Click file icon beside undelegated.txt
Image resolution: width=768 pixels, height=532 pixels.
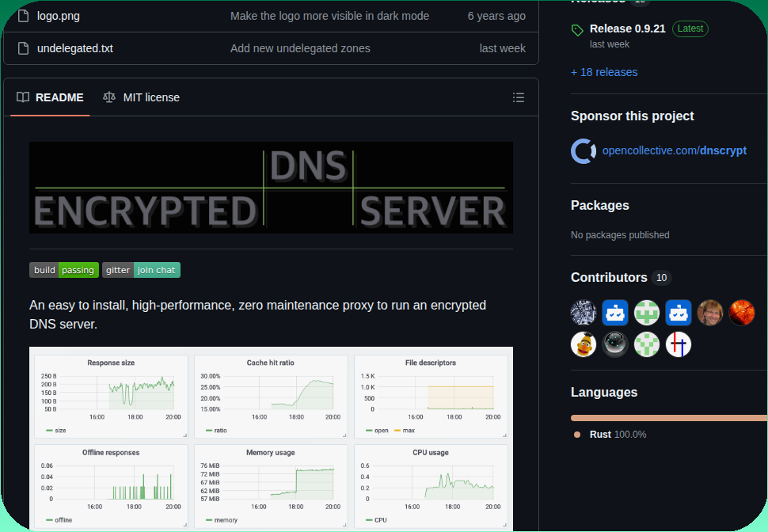pyautogui.click(x=23, y=48)
